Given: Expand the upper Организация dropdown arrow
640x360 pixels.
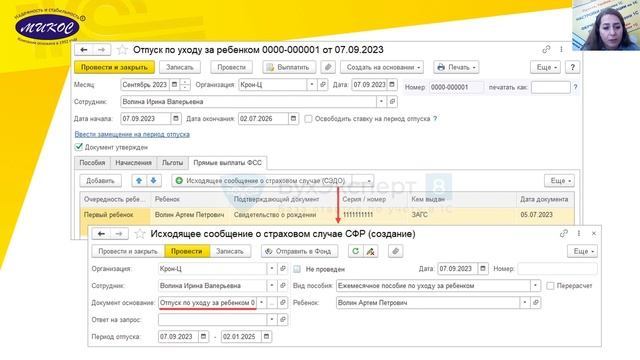Looking at the screenshot, I should click(x=312, y=84).
